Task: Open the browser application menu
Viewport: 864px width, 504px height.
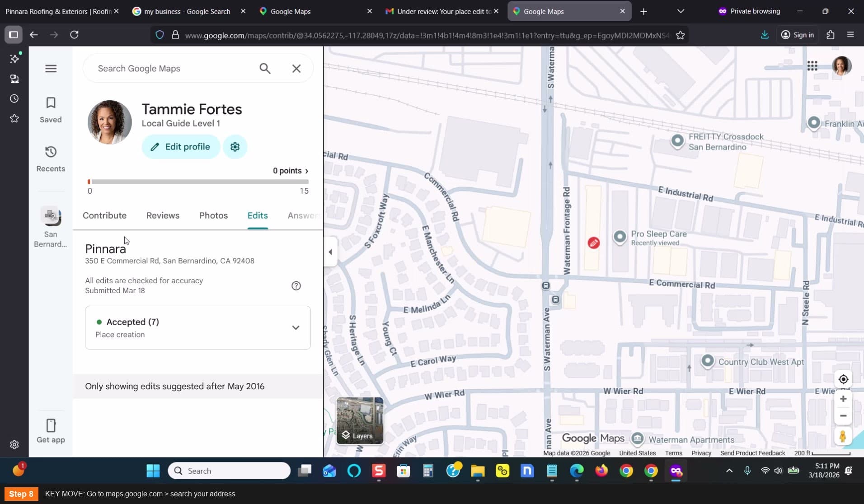Action: pyautogui.click(x=850, y=35)
